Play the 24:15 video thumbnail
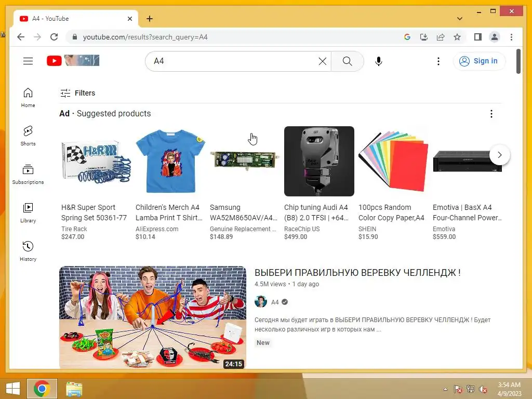Screen dimensions: 532x399 coord(153,317)
